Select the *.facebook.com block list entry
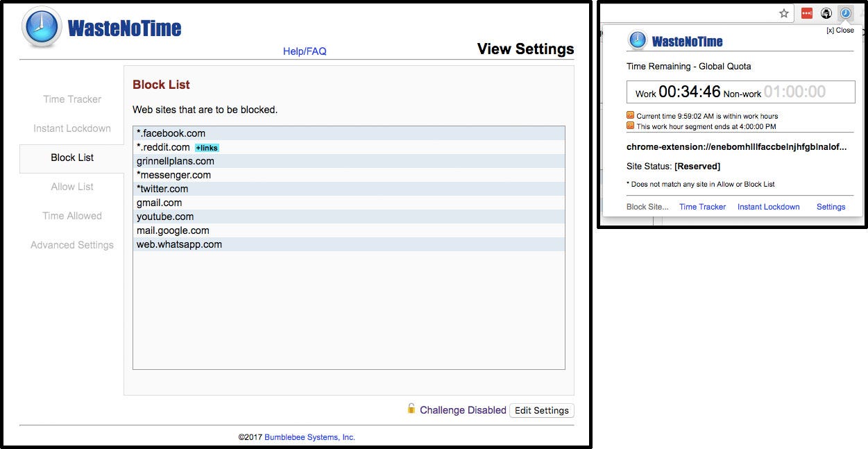 tap(349, 133)
